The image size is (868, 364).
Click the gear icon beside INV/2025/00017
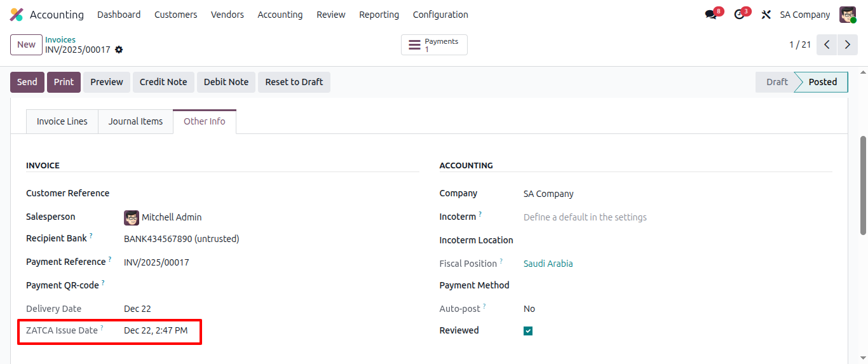119,50
